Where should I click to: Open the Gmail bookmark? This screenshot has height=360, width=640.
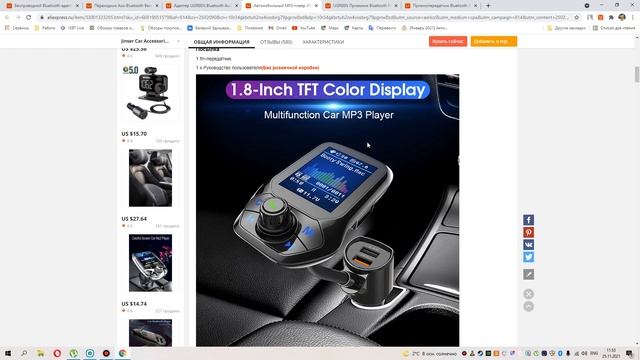point(277,28)
